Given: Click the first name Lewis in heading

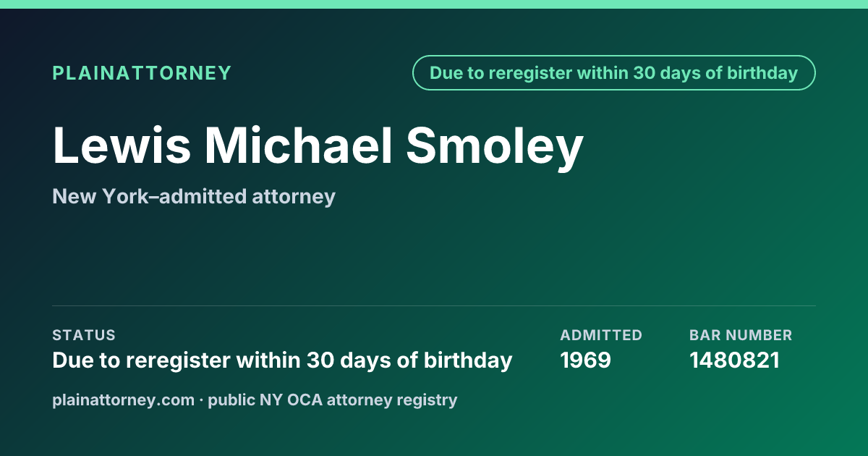Looking at the screenshot, I should click(x=122, y=146).
